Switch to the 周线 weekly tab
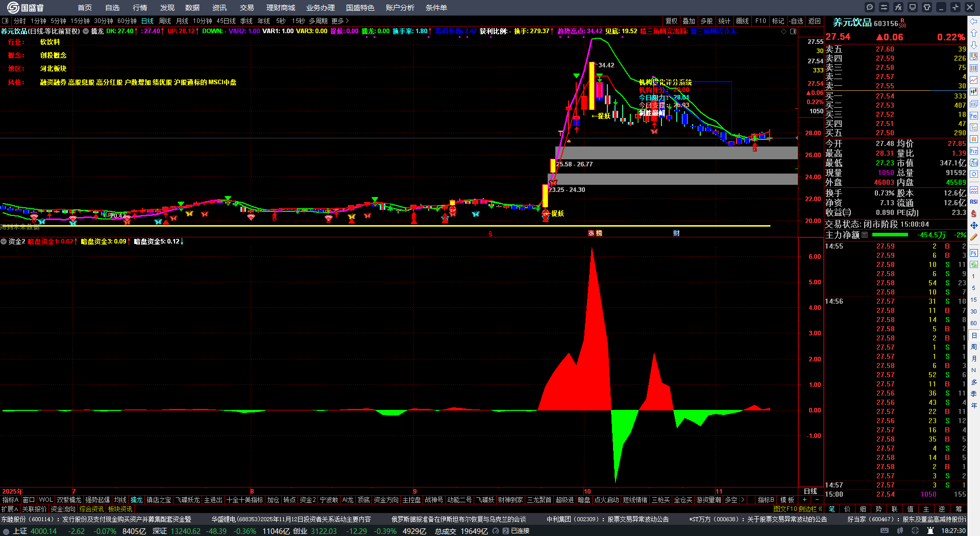The height and width of the screenshot is (536, 980). point(165,21)
